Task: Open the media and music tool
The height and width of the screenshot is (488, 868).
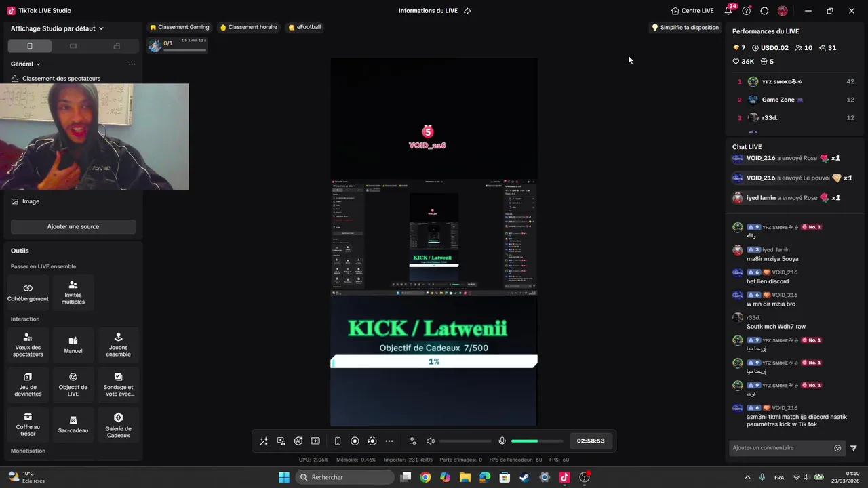Action: 281,441
